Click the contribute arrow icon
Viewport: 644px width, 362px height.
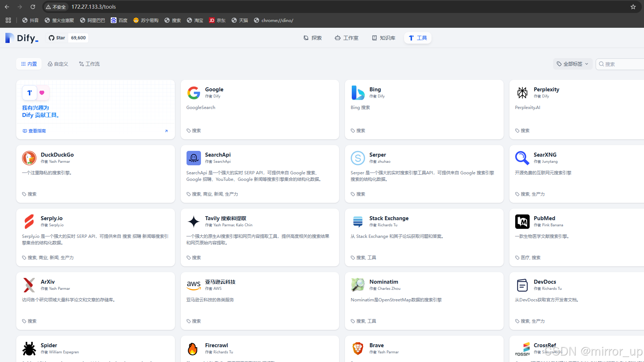click(166, 131)
